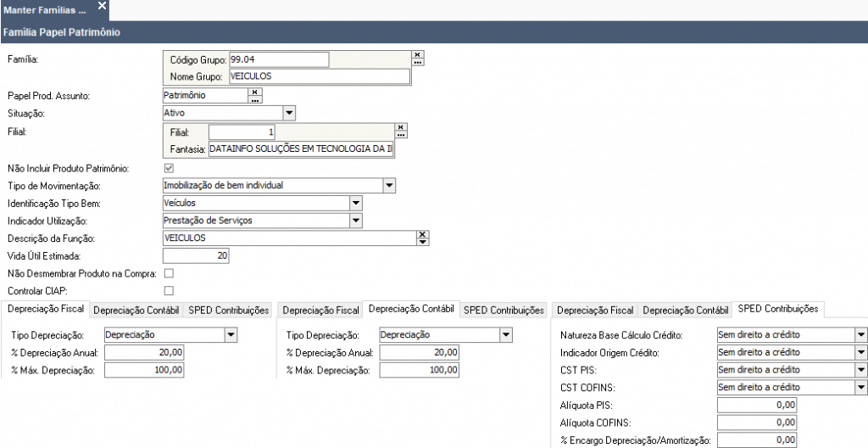The width and height of the screenshot is (868, 448).
Task: Click % Depreciação Anual field in middle panel
Action: (x=419, y=353)
